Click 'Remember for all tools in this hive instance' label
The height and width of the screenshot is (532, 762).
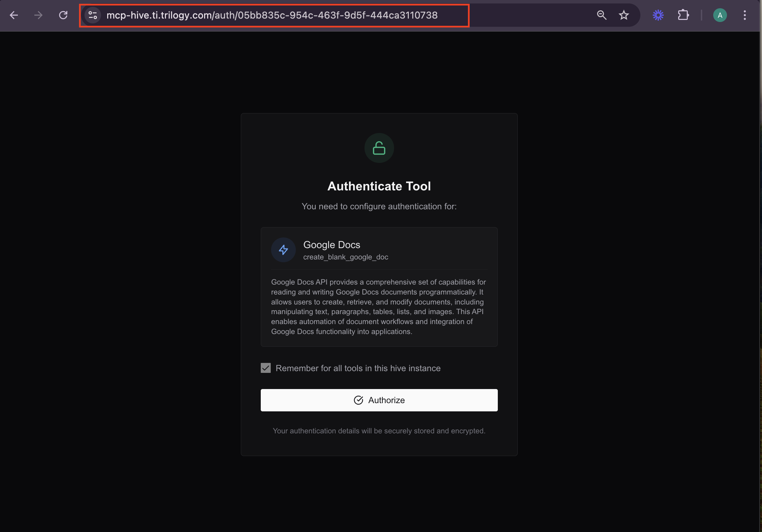pos(358,368)
